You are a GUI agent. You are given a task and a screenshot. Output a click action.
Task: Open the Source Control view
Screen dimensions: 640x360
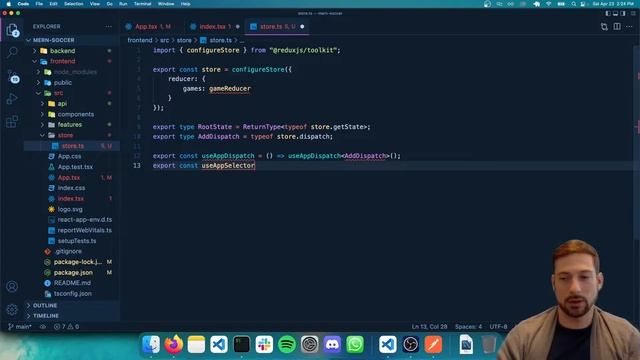12,76
